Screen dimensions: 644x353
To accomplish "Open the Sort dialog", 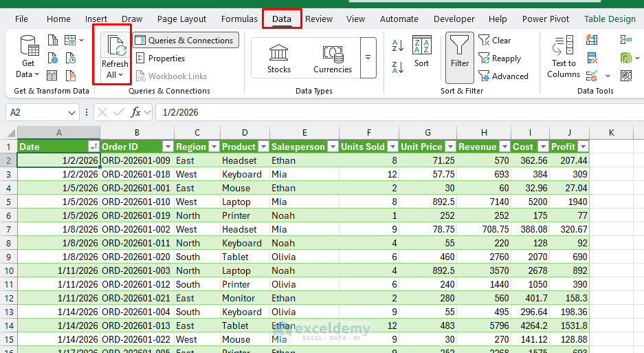I will 421,52.
